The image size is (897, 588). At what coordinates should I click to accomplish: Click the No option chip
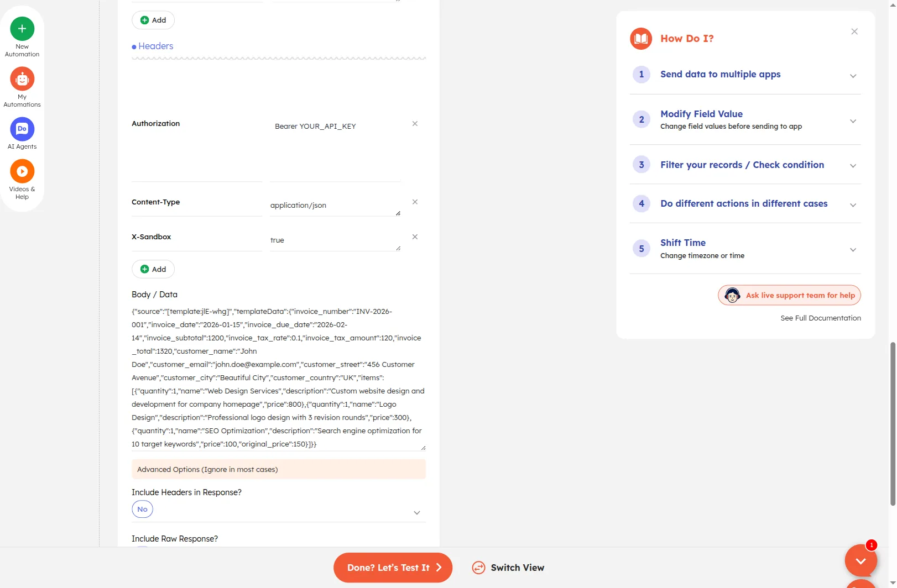pyautogui.click(x=142, y=510)
